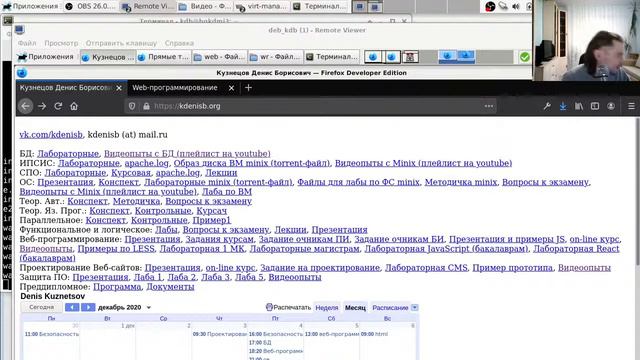
Task: Click green checkmark status icon in guest panel
Action: click(x=524, y=57)
